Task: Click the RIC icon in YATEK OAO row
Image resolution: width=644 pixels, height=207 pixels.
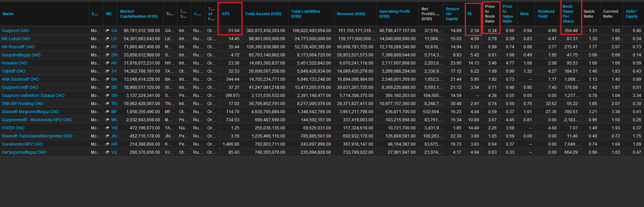Action: click(x=107, y=128)
